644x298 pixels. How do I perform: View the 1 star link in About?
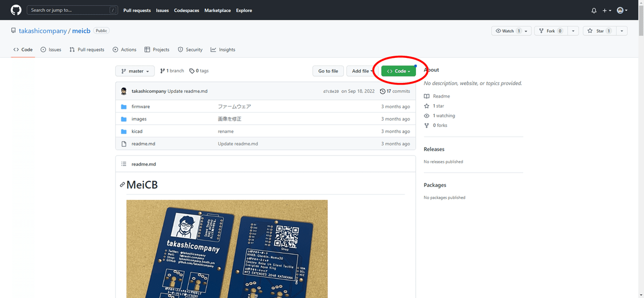[434, 106]
